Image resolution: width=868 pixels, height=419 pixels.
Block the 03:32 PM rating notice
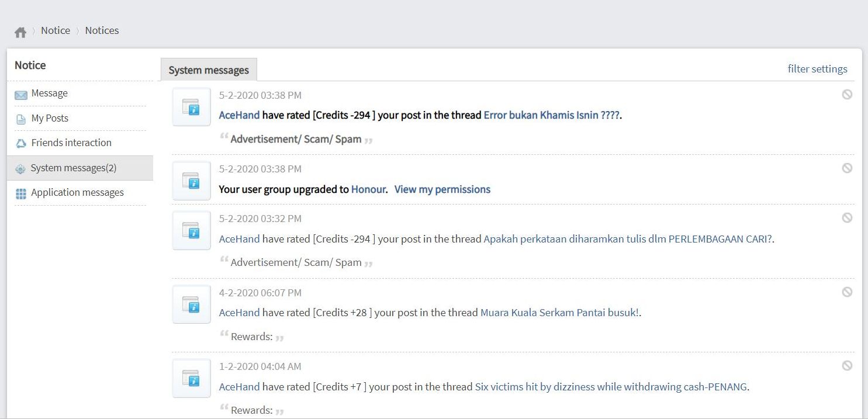pyautogui.click(x=847, y=217)
